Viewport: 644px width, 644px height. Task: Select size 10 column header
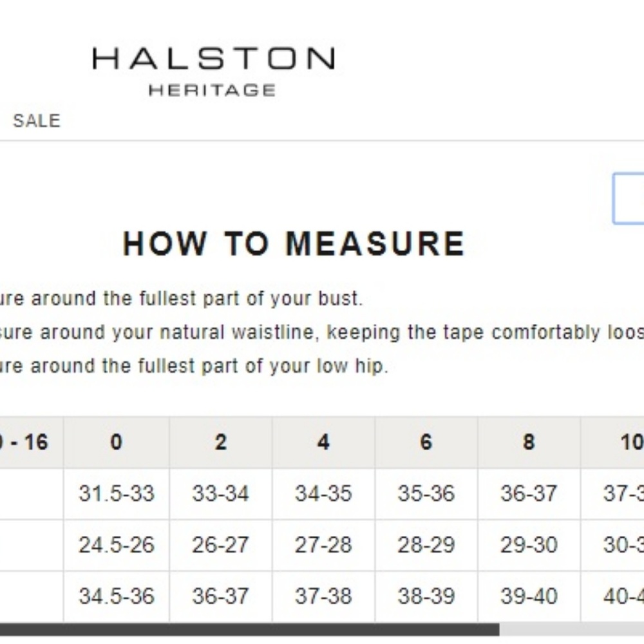(x=612, y=442)
